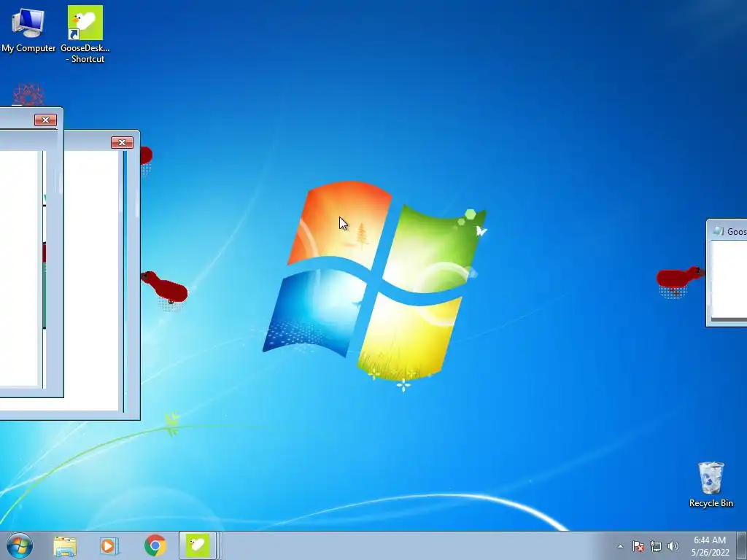
Task: Open the clock showing 6:44 AM
Action: tap(710, 546)
